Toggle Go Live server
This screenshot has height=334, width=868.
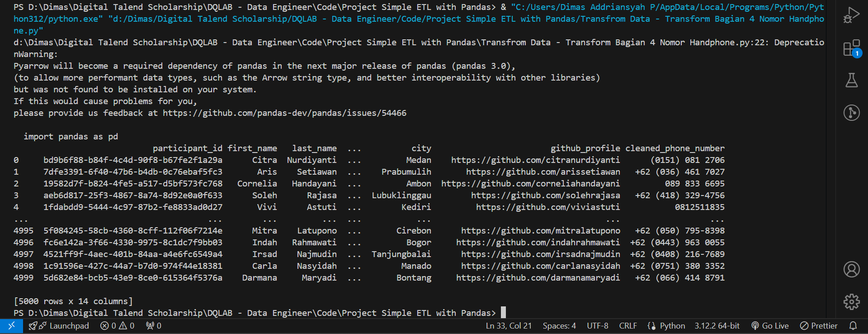point(770,326)
